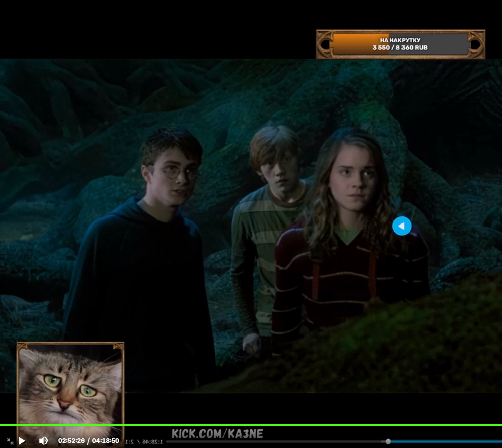Click the 02:52:26 / 04:18:50 time display
This screenshot has height=448, width=502.
[88, 441]
